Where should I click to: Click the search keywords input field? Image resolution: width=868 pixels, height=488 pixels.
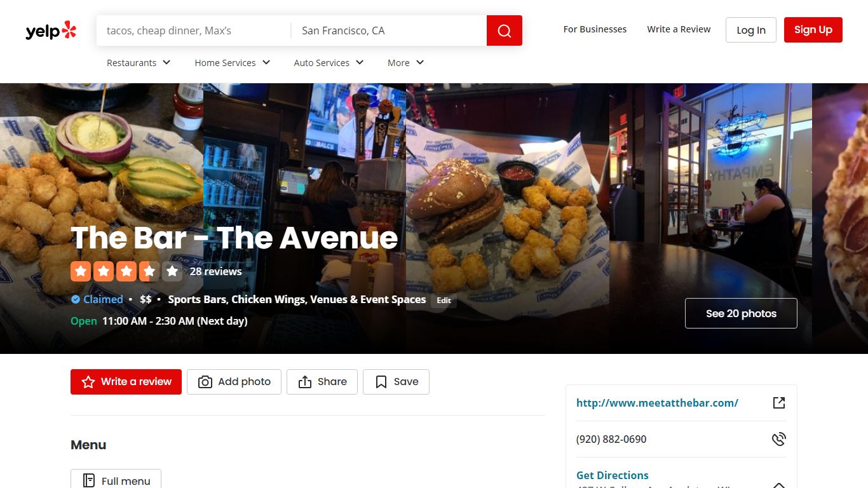coord(194,30)
